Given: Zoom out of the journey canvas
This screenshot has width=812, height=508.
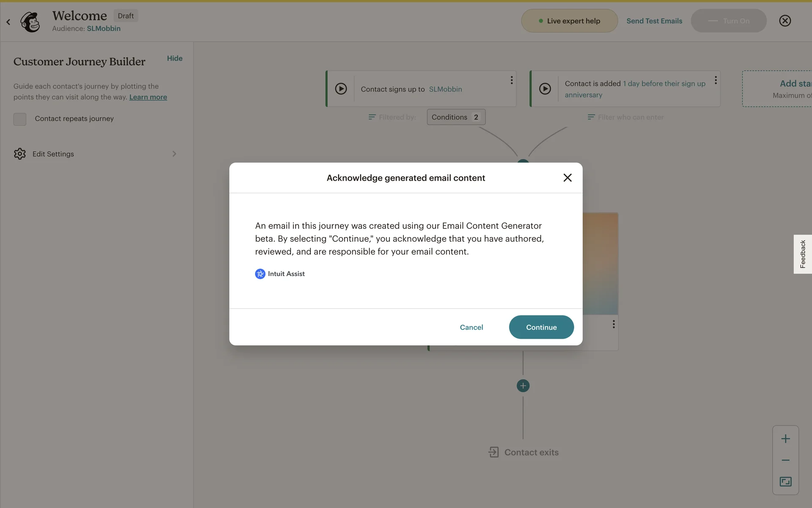Looking at the screenshot, I should pos(785,460).
